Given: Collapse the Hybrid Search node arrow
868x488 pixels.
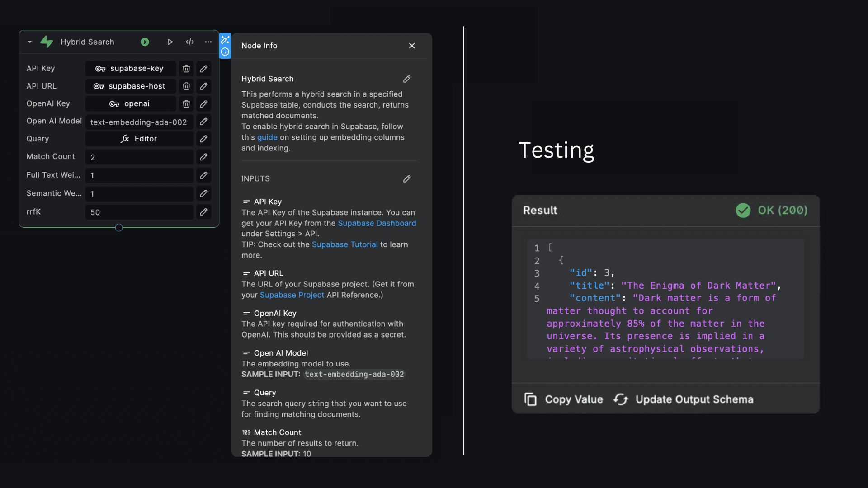Looking at the screenshot, I should pyautogui.click(x=29, y=42).
